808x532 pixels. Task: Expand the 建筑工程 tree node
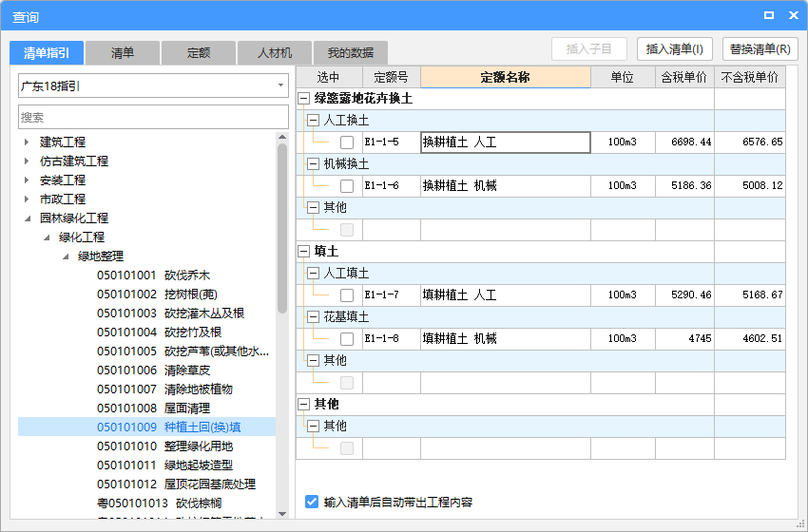pyautogui.click(x=27, y=142)
